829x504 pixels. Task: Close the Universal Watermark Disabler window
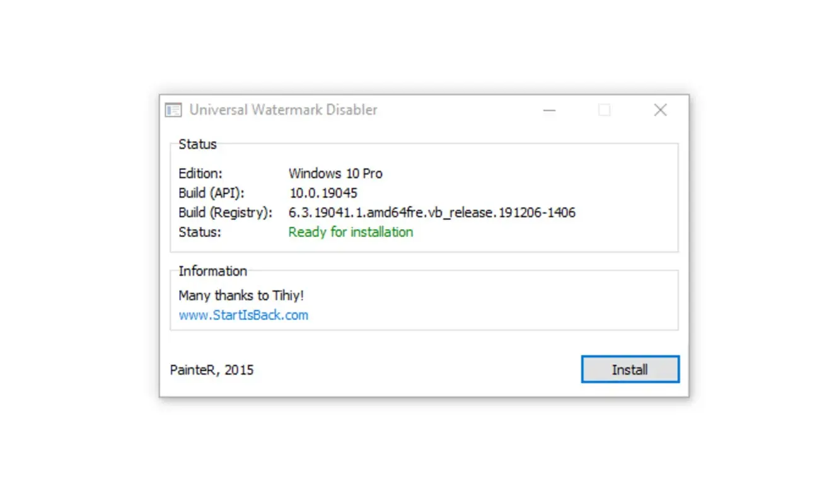tap(660, 110)
